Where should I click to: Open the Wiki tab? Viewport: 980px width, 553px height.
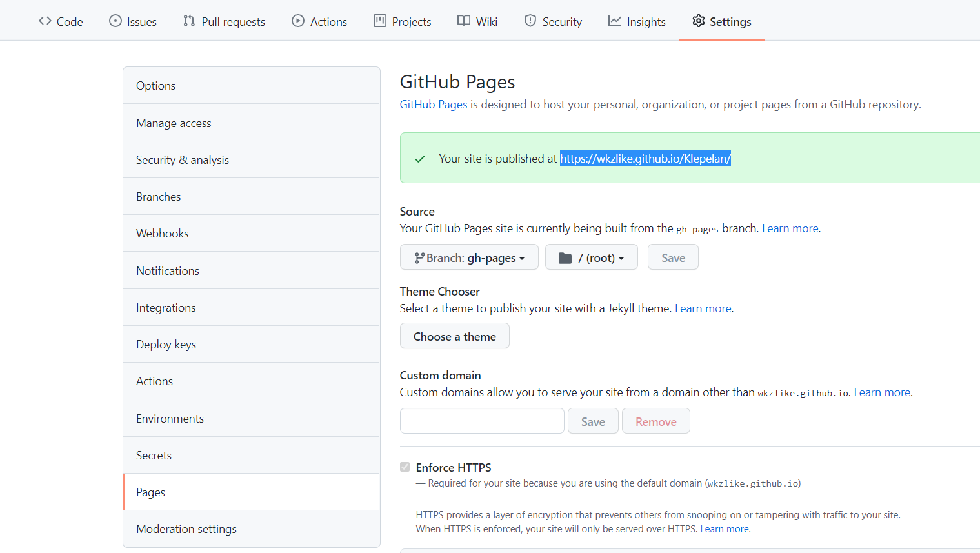[477, 21]
